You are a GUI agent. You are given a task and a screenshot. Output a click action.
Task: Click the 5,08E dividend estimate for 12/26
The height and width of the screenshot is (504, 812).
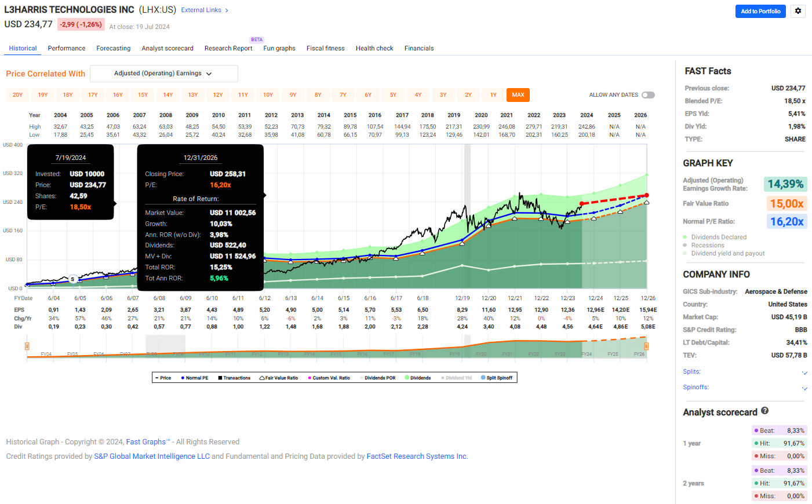pos(648,327)
